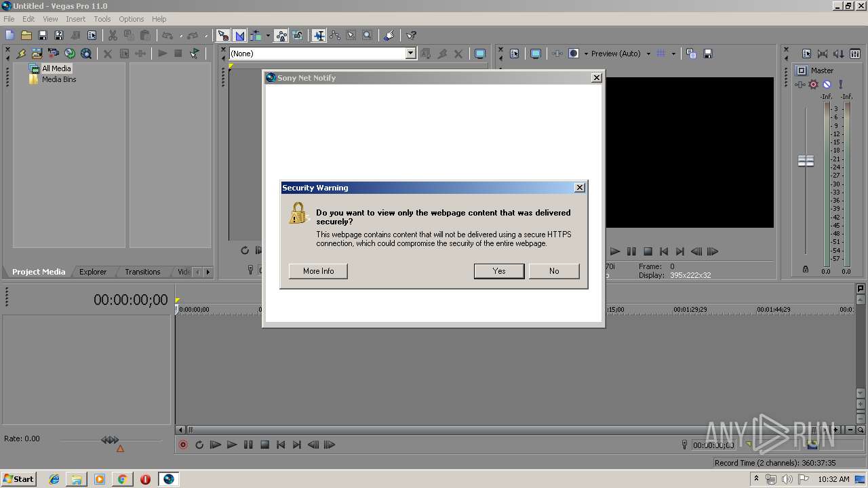
Task: Open the Insert menu
Action: pyautogui.click(x=75, y=19)
